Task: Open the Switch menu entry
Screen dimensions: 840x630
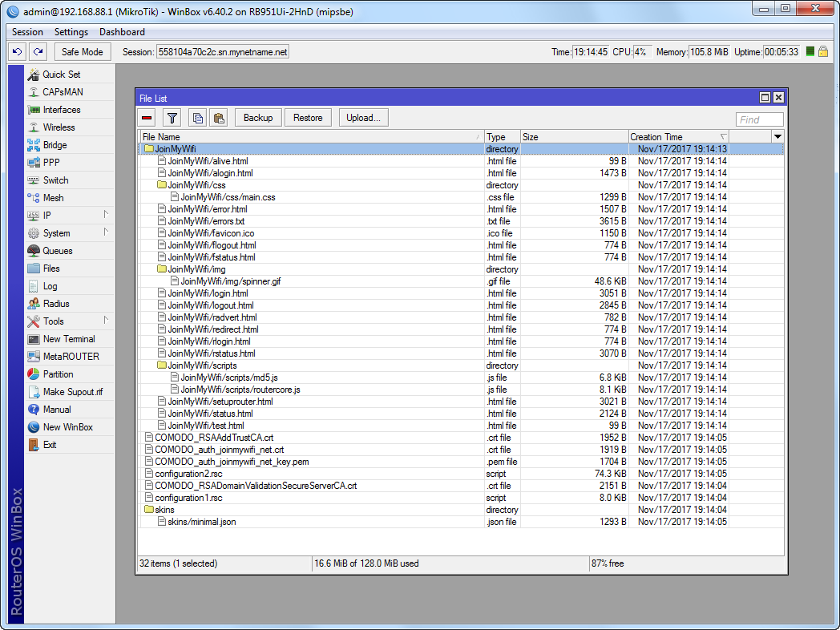Action: point(70,180)
